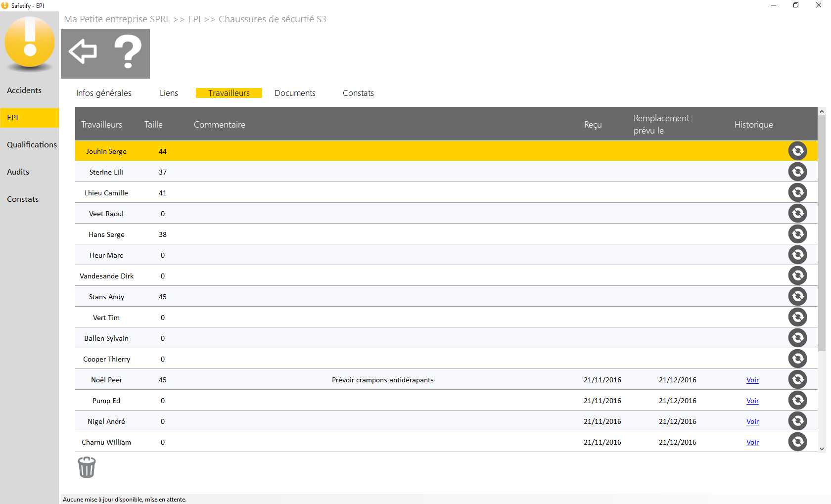Image resolution: width=831 pixels, height=504 pixels.
Task: Select worker Ballen Sylvain
Action: [106, 338]
